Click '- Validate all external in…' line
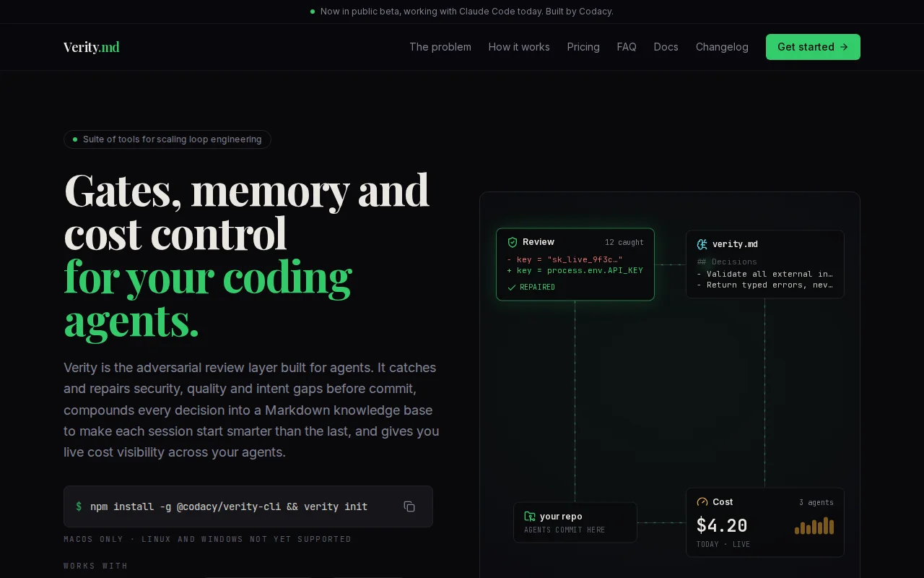 tap(764, 275)
